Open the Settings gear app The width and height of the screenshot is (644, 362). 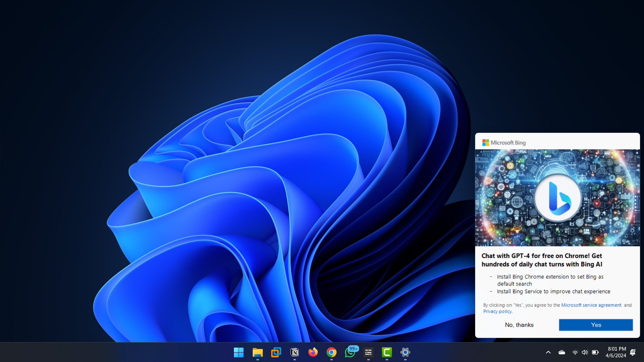click(x=405, y=352)
